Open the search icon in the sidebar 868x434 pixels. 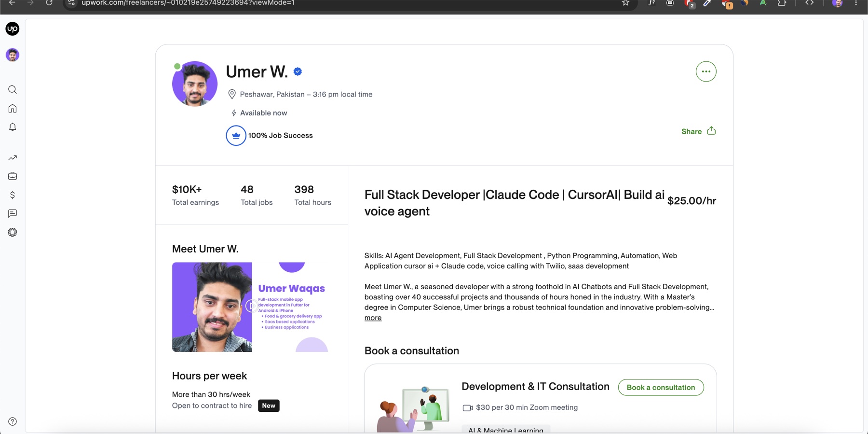(x=13, y=90)
